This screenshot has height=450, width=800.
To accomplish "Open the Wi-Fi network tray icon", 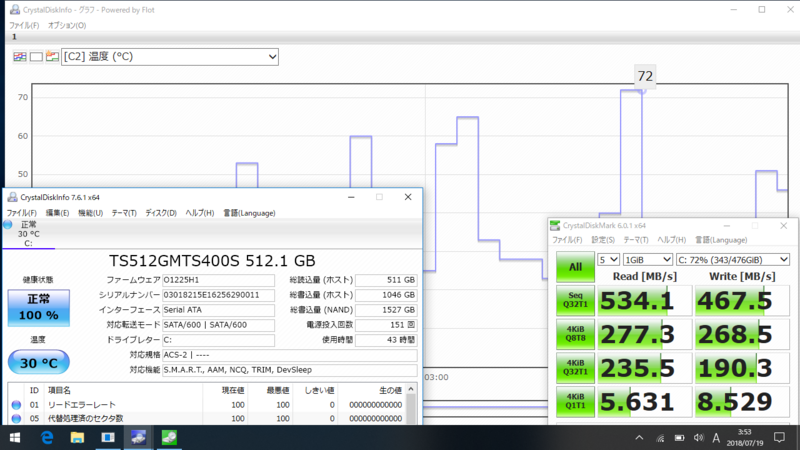I will (660, 438).
